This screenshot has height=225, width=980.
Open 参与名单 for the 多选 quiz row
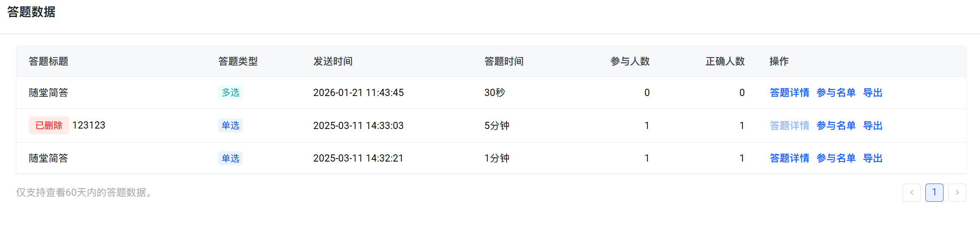(x=836, y=93)
